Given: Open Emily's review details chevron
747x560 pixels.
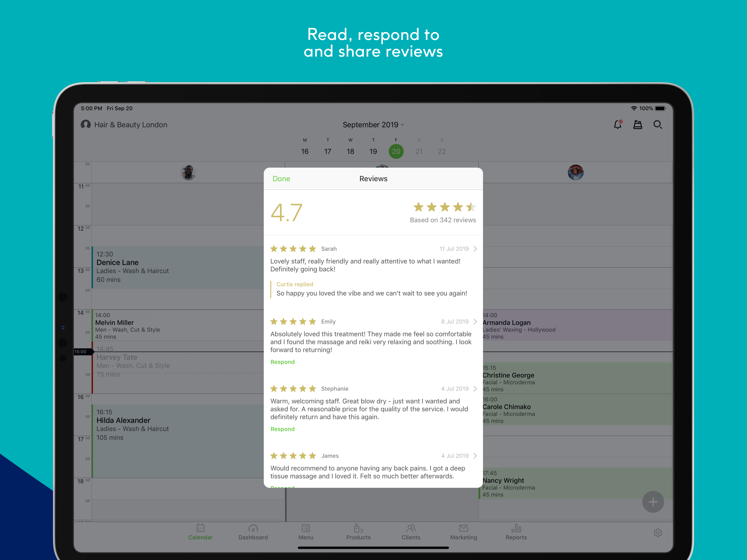Looking at the screenshot, I should coord(475,322).
